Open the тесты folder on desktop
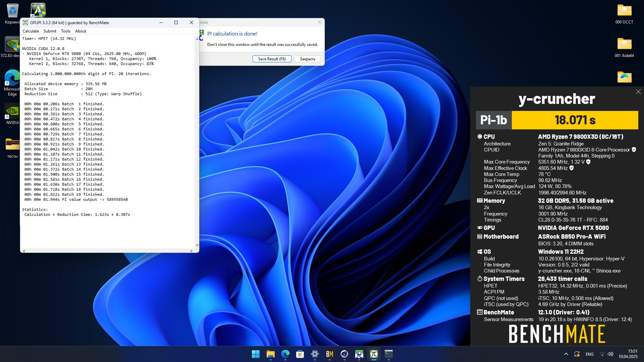 click(x=12, y=147)
